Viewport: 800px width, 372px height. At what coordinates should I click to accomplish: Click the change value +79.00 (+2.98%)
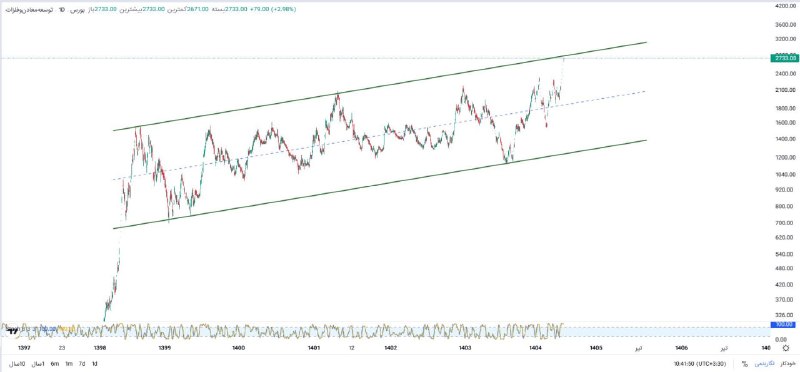pyautogui.click(x=274, y=9)
